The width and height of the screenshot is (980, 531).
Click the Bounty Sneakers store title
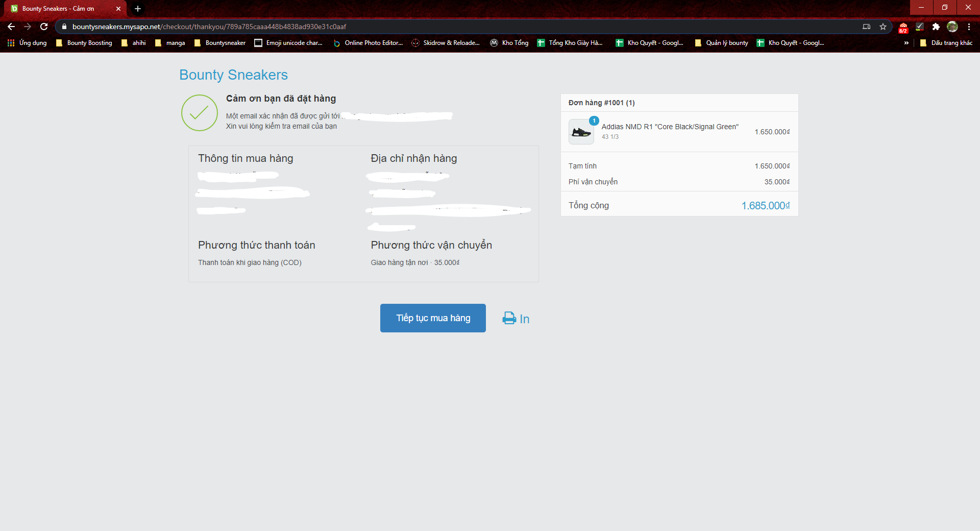click(233, 75)
